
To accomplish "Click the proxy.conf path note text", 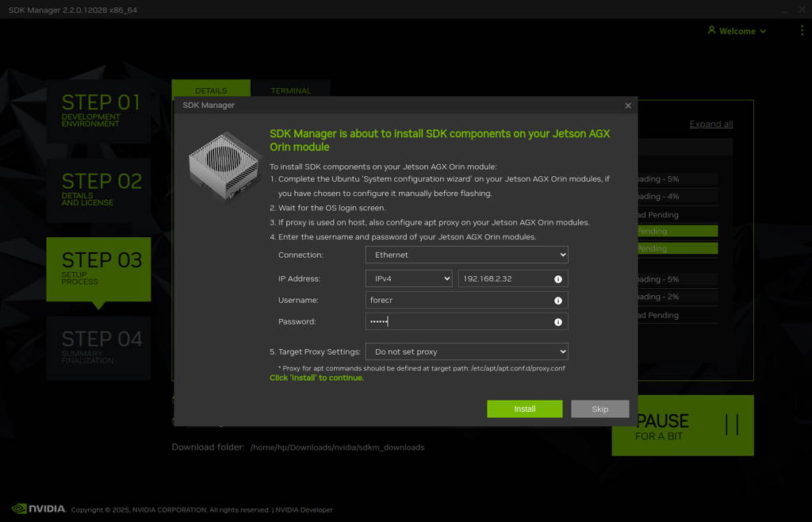I will pyautogui.click(x=422, y=368).
